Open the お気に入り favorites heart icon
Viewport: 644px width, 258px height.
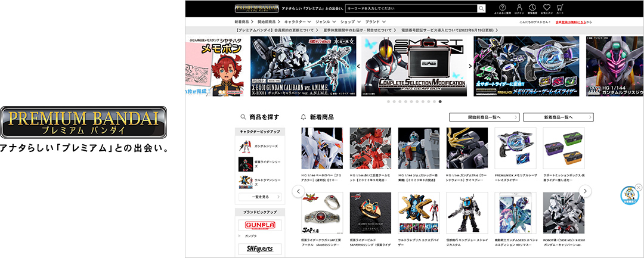546,9
